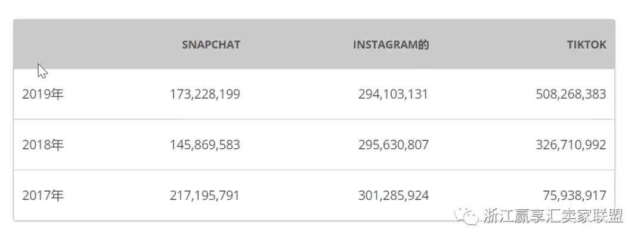This screenshot has width=644, height=244.
Task: Click Instagram 2017 value 301,285,924
Action: coord(393,196)
